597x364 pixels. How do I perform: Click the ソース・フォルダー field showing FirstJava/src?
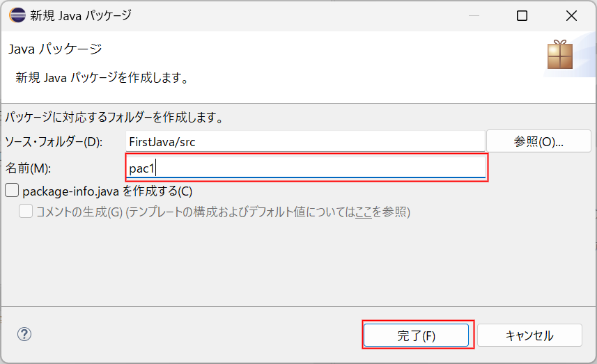click(x=305, y=141)
